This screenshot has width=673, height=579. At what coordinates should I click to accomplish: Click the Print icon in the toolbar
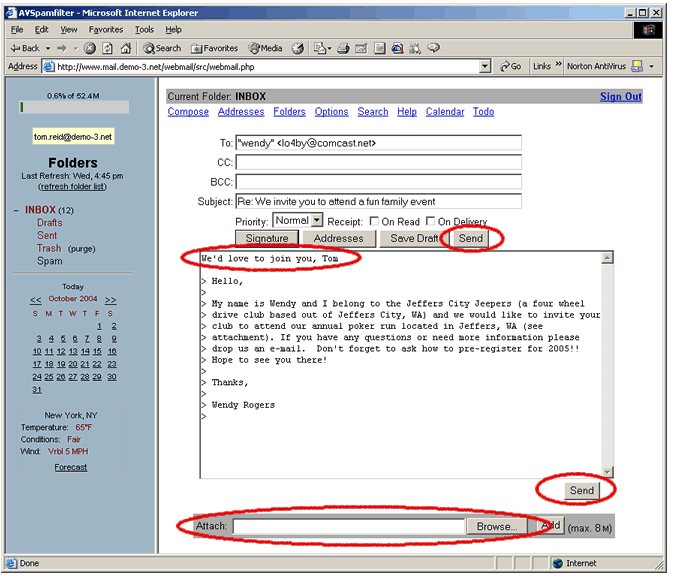tap(343, 48)
